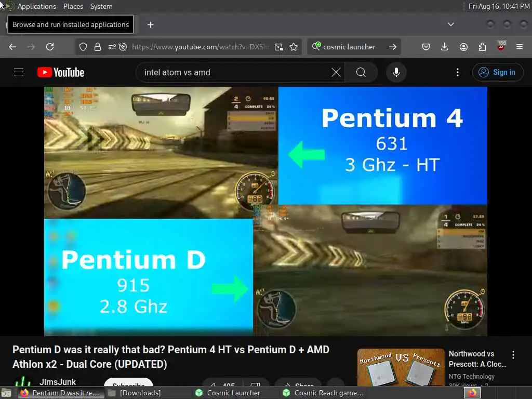Viewport: 532px width, 399px height.
Task: Clear the YouTube search query
Action: coord(336,72)
